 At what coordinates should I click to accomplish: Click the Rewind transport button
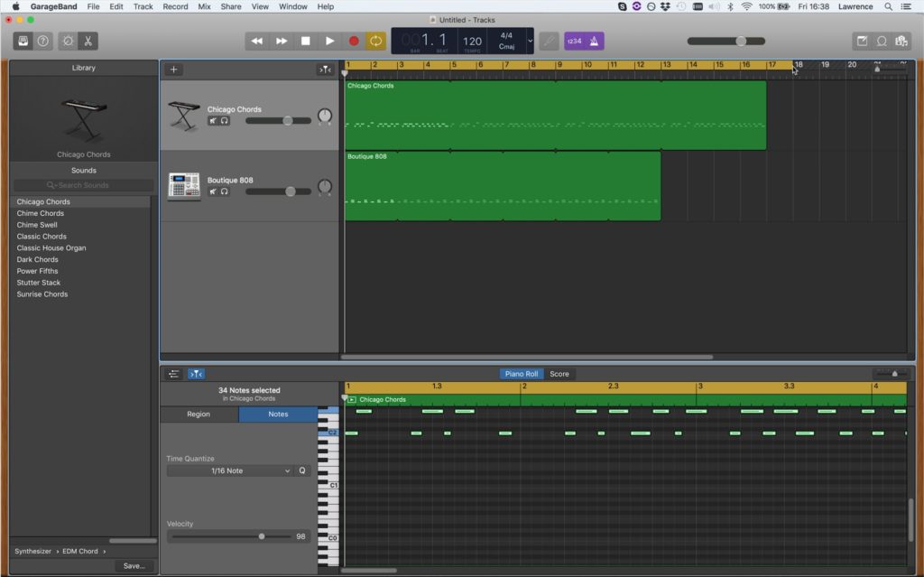(257, 41)
